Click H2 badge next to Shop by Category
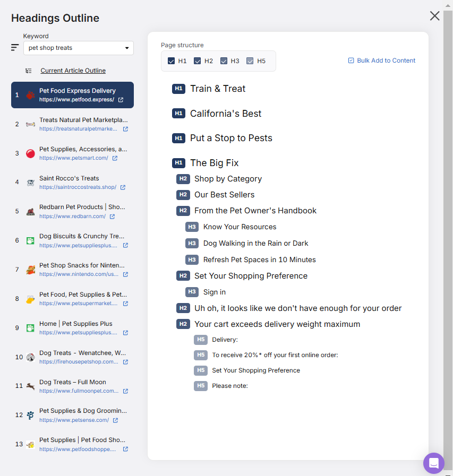 pyautogui.click(x=183, y=179)
